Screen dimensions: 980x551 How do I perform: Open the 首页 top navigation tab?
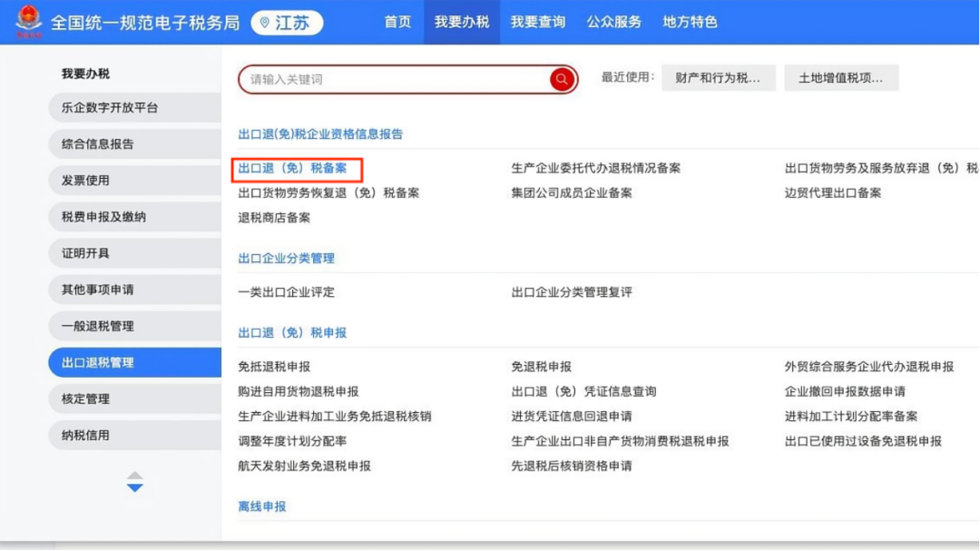[x=397, y=22]
